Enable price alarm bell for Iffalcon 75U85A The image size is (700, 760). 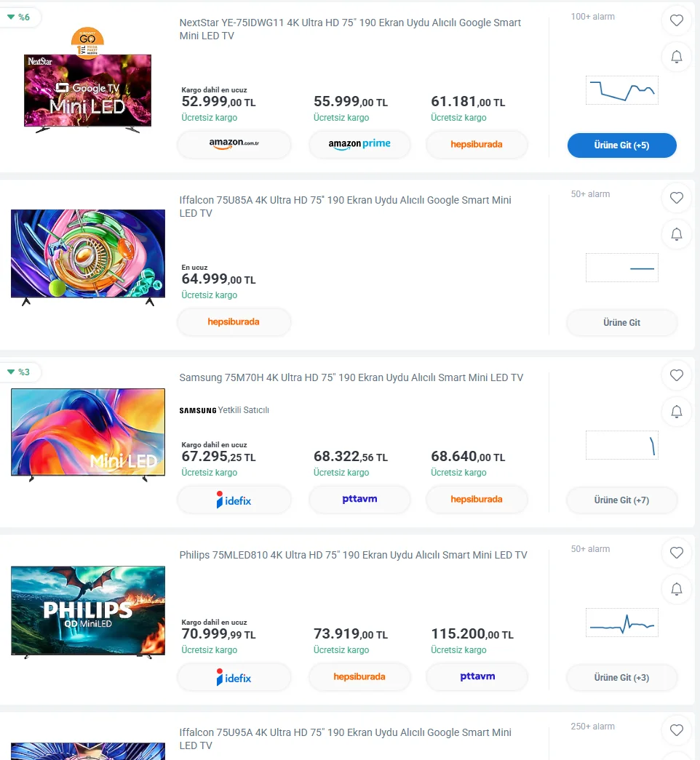point(676,234)
